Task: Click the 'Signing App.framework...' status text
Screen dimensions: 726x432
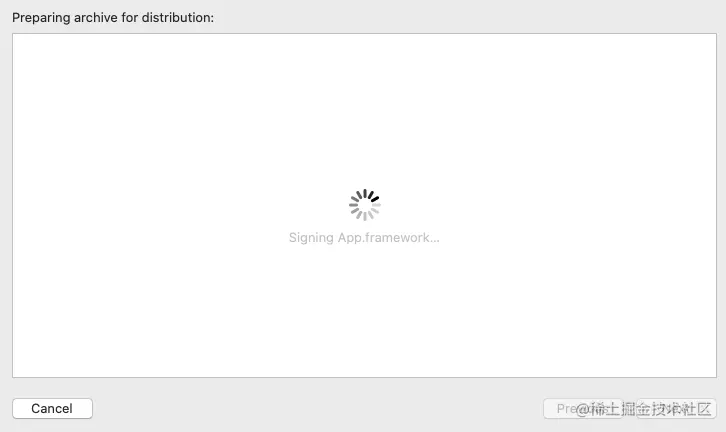Action: point(364,238)
